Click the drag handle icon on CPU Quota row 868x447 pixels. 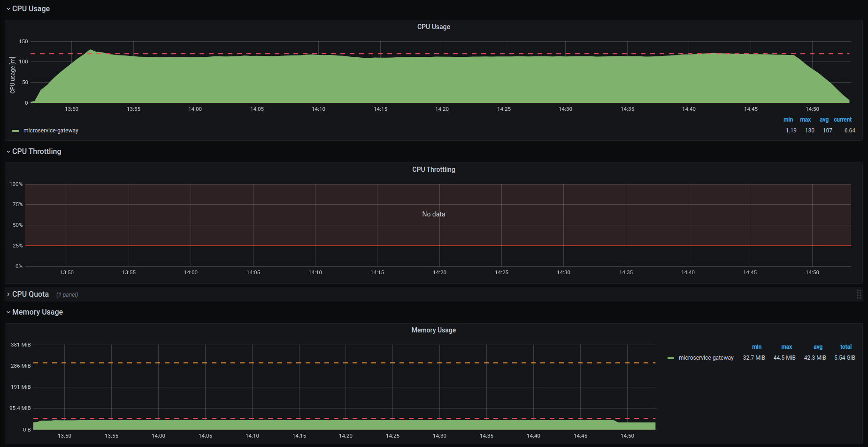click(859, 294)
